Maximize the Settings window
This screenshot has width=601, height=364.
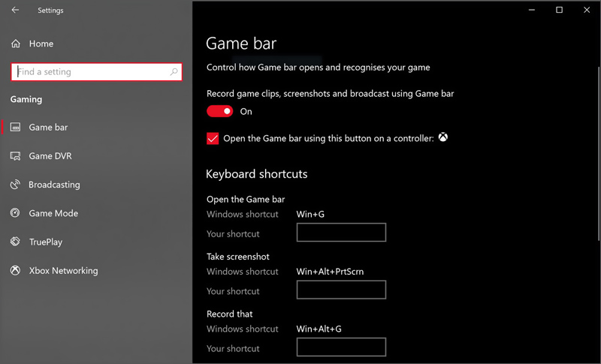[x=559, y=10]
